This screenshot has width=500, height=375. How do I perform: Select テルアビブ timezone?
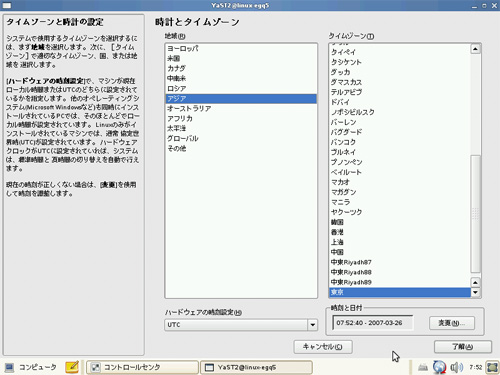[400, 92]
